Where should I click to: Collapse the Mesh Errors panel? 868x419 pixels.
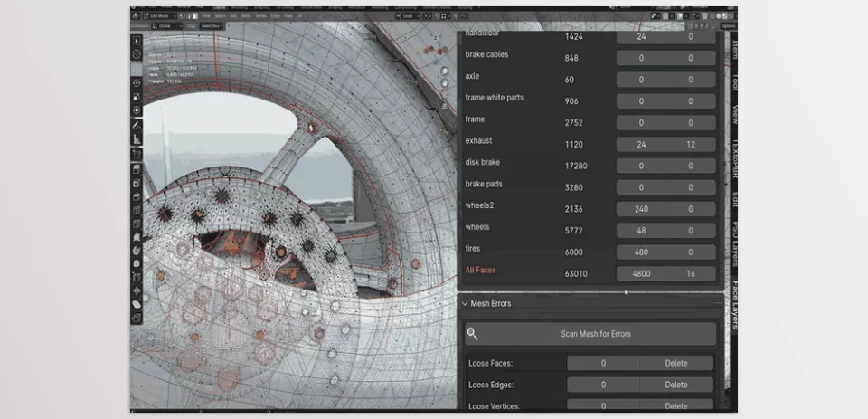465,303
